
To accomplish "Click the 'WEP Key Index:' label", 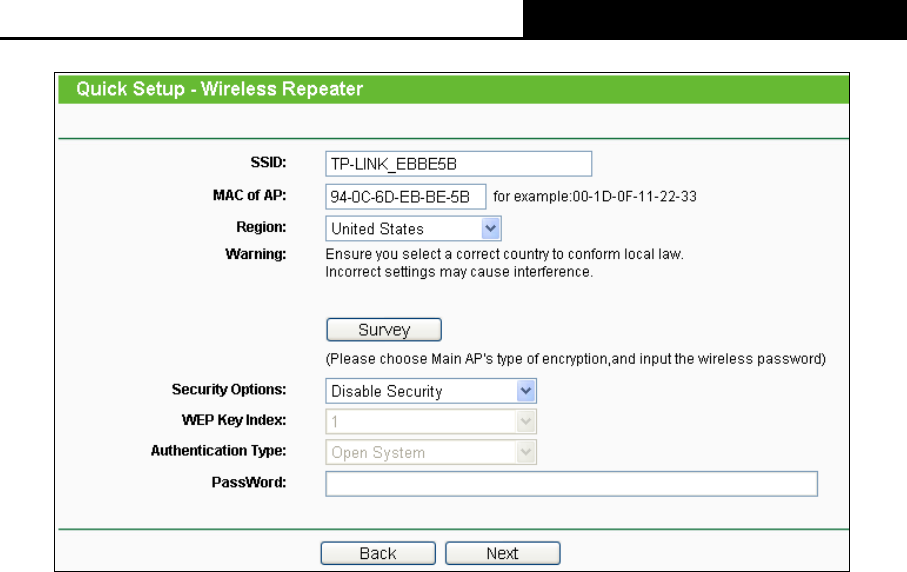I will pyautogui.click(x=234, y=420).
